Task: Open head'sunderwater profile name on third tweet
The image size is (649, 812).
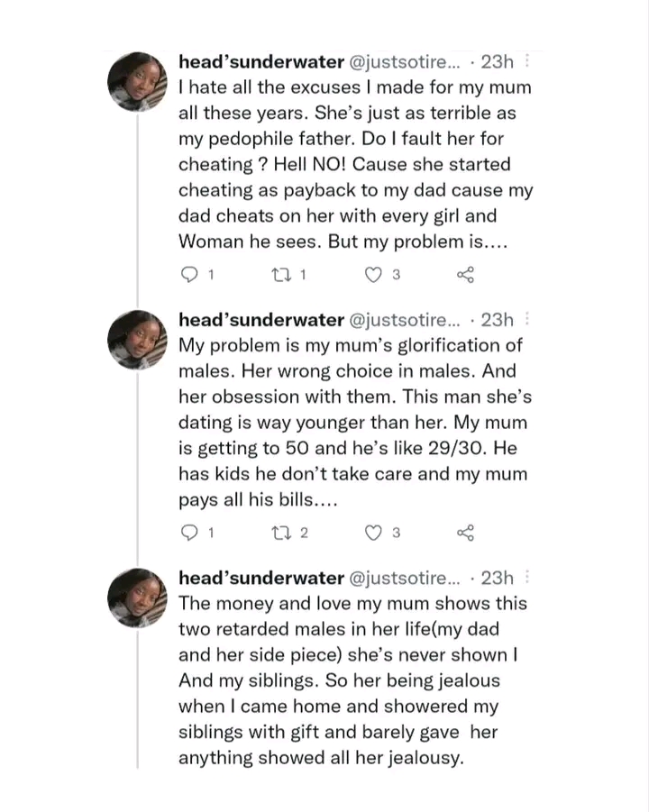Action: [x=261, y=579]
